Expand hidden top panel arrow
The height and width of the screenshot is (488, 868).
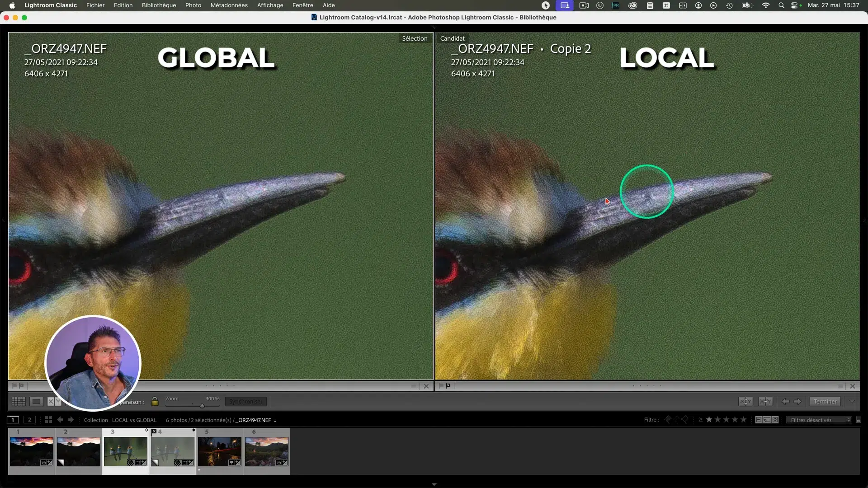click(x=434, y=27)
